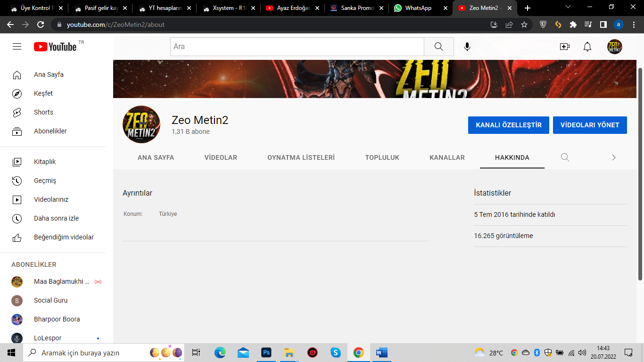
Task: Click the VİDEOLARI YÖNET button
Action: pyautogui.click(x=590, y=125)
